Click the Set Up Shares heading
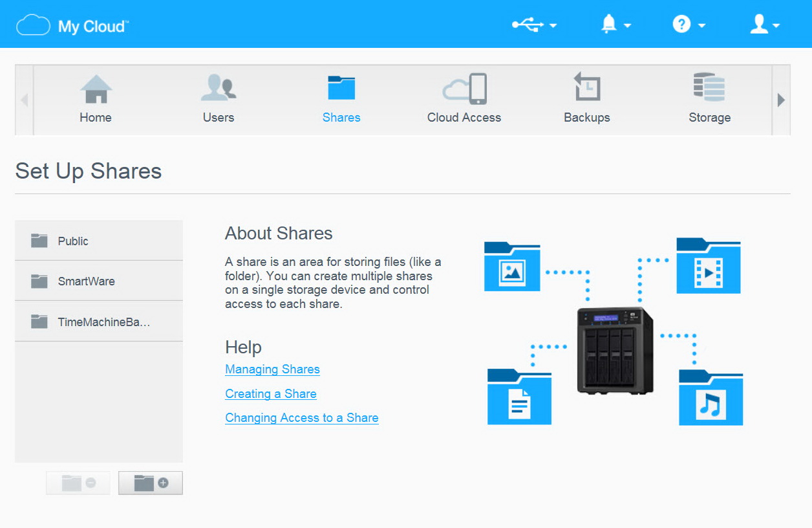This screenshot has width=812, height=528. tap(89, 171)
